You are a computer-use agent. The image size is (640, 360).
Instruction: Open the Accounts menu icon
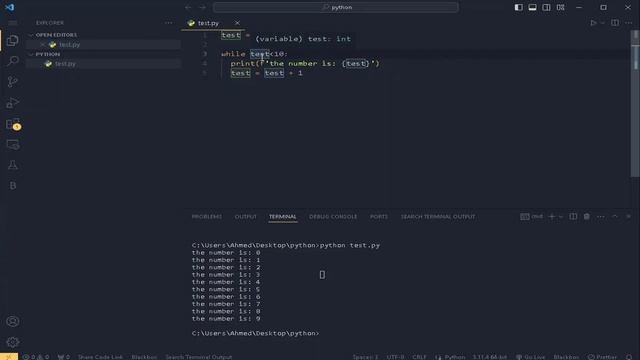13,322
